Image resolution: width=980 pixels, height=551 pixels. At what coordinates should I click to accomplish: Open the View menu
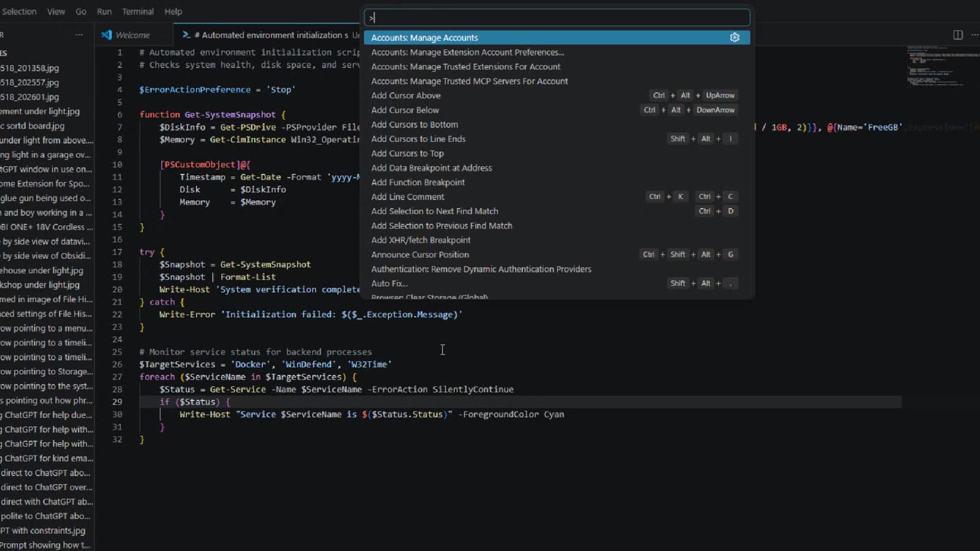(56, 11)
